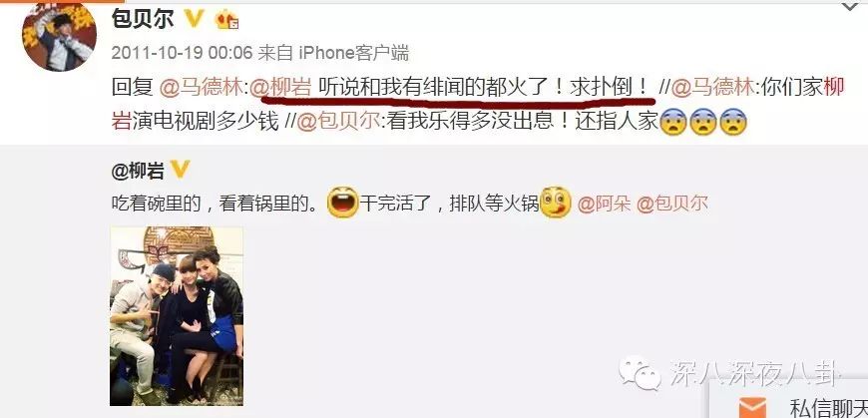Viewport: 868px width, 418px height.
Task: Open 包贝尔 username link in post header
Action: pyautogui.click(x=143, y=19)
